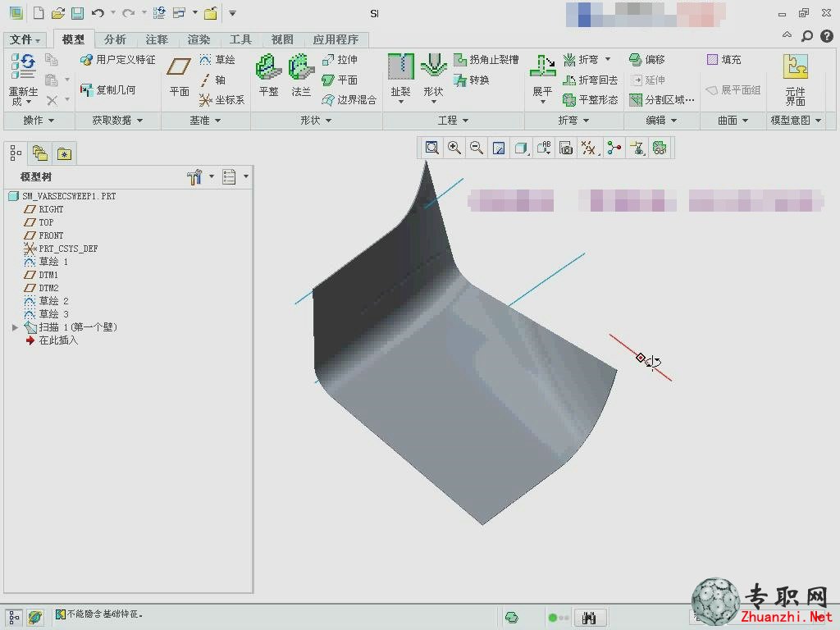This screenshot has width=840, height=630.
Task: Choose the 分割区域 split area tool
Action: 662,99
